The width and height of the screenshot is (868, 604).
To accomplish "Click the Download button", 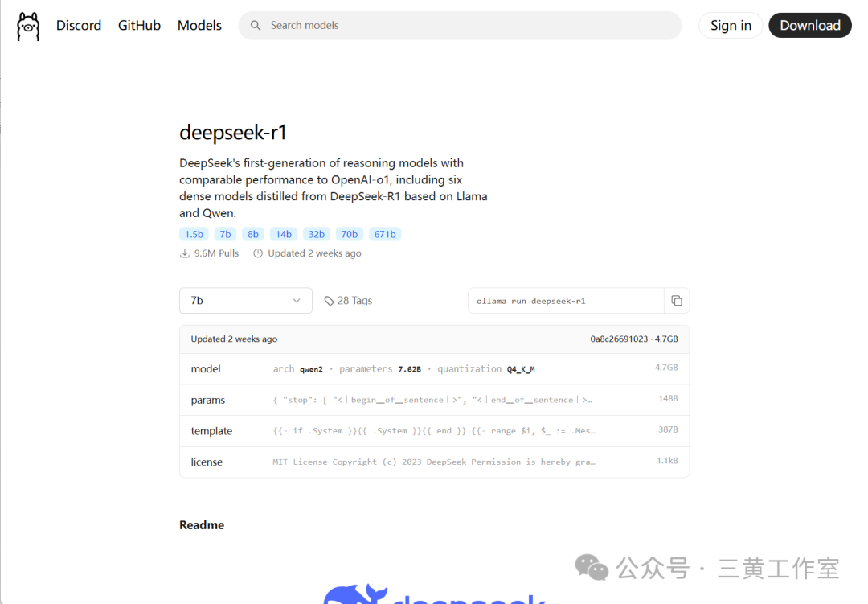I will (810, 26).
